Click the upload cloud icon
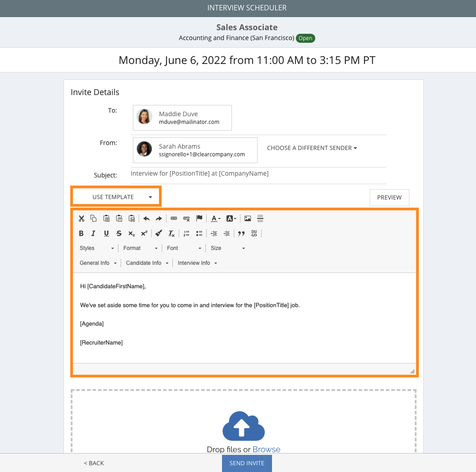The image size is (476, 472). pos(244,426)
